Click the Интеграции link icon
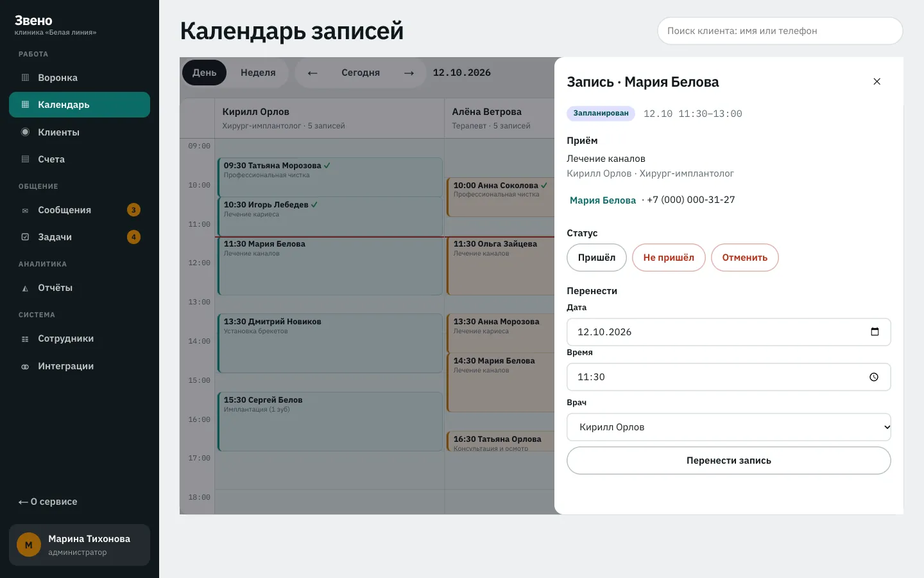Viewport: 924px width, 578px height. click(x=25, y=367)
